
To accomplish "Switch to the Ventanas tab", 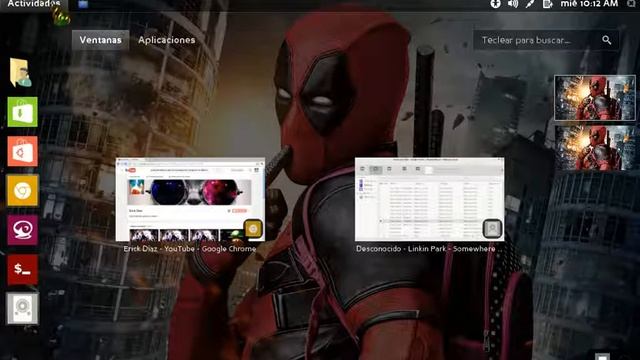I will point(100,40).
